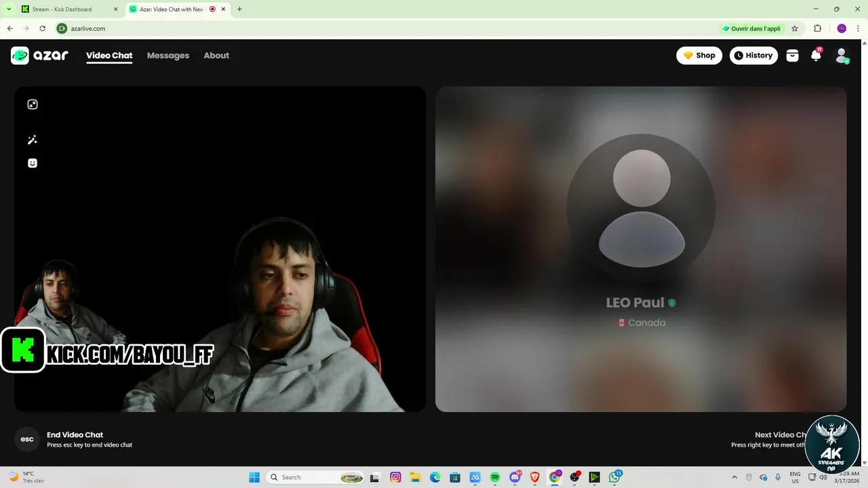Open the Chrome profile icon
868x488 pixels.
click(842, 28)
